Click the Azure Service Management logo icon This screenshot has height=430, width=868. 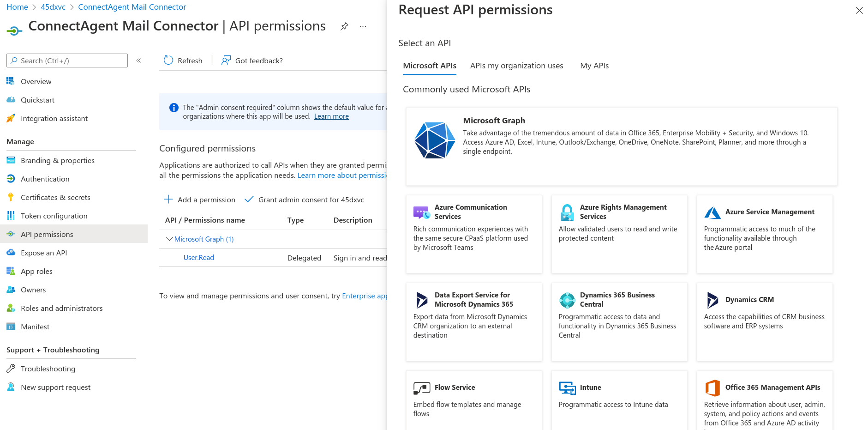tap(712, 212)
